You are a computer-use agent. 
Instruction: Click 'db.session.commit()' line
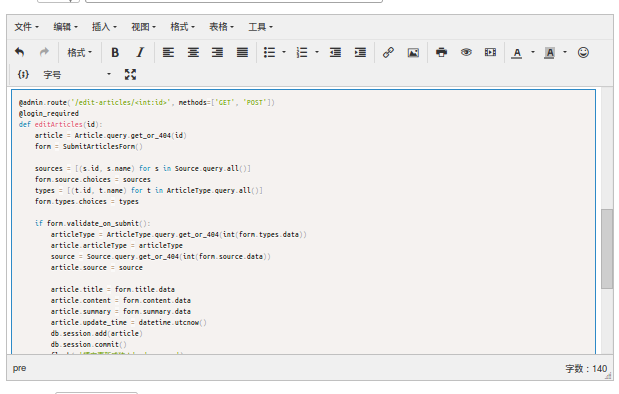88,344
